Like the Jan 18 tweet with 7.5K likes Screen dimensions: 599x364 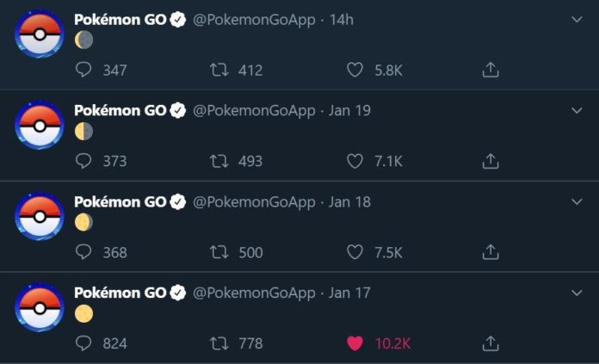355,252
